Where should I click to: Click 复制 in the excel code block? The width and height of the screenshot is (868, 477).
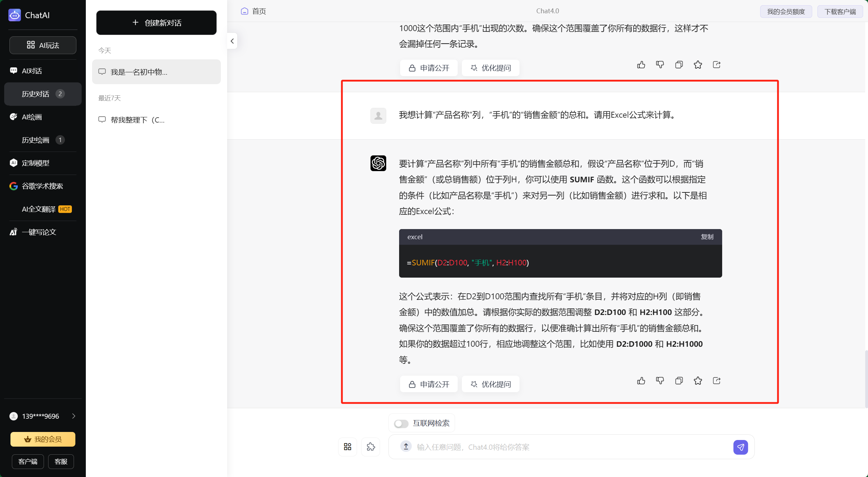click(707, 237)
